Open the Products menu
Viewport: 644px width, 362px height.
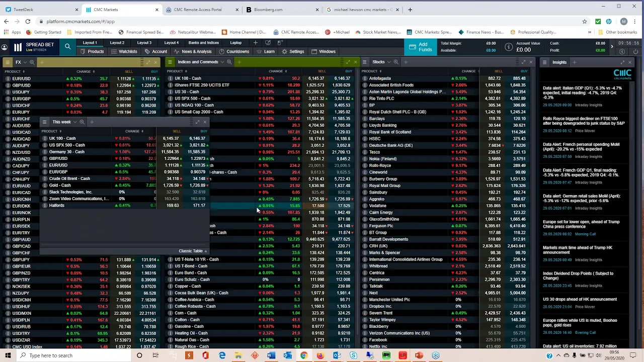pos(91,51)
